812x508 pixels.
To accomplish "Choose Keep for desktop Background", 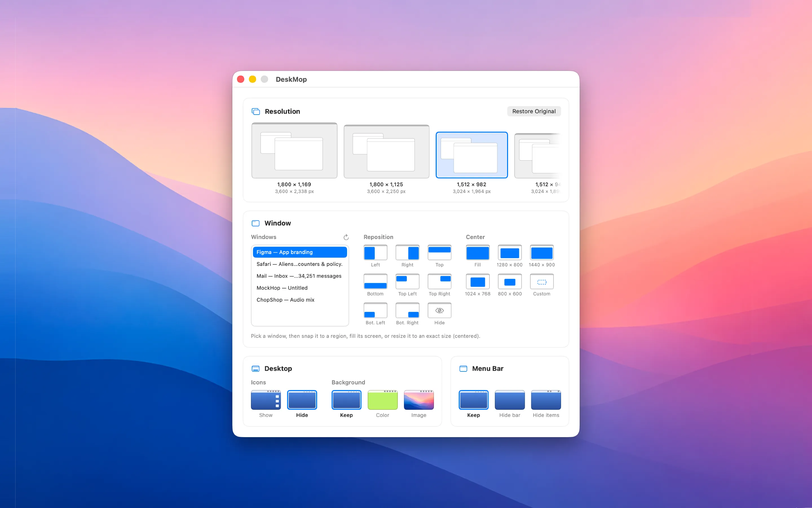I will click(346, 400).
